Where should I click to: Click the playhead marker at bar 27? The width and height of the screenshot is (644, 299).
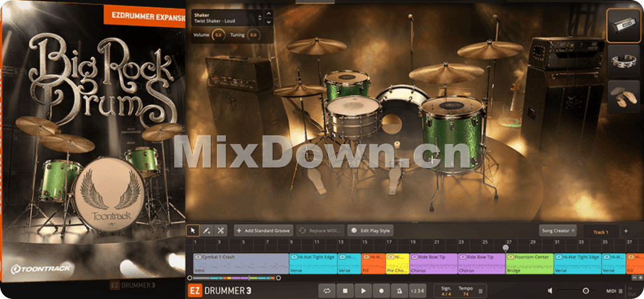point(506,247)
